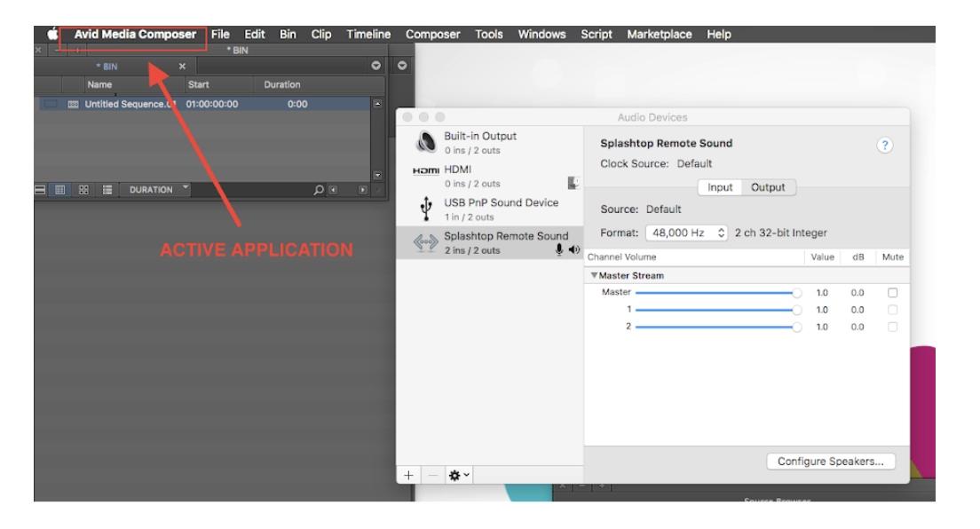Click the Master value 1.0 field
Image resolution: width=980 pixels, height=529 pixels.
822,293
